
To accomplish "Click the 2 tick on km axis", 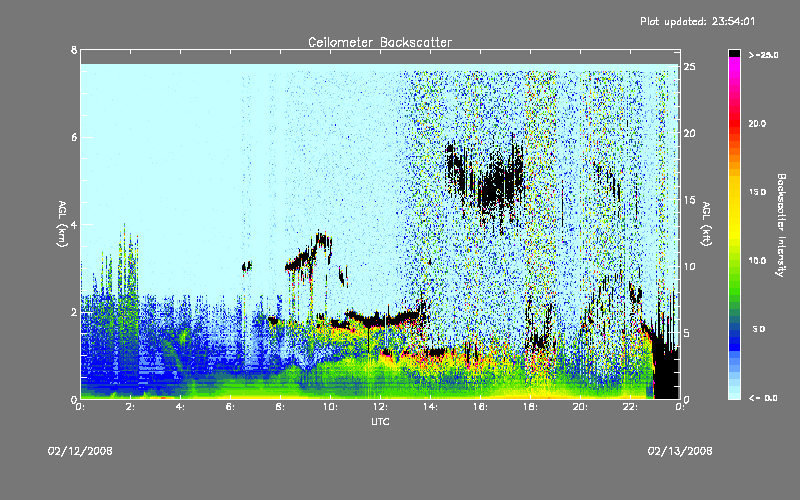I will pos(74,312).
